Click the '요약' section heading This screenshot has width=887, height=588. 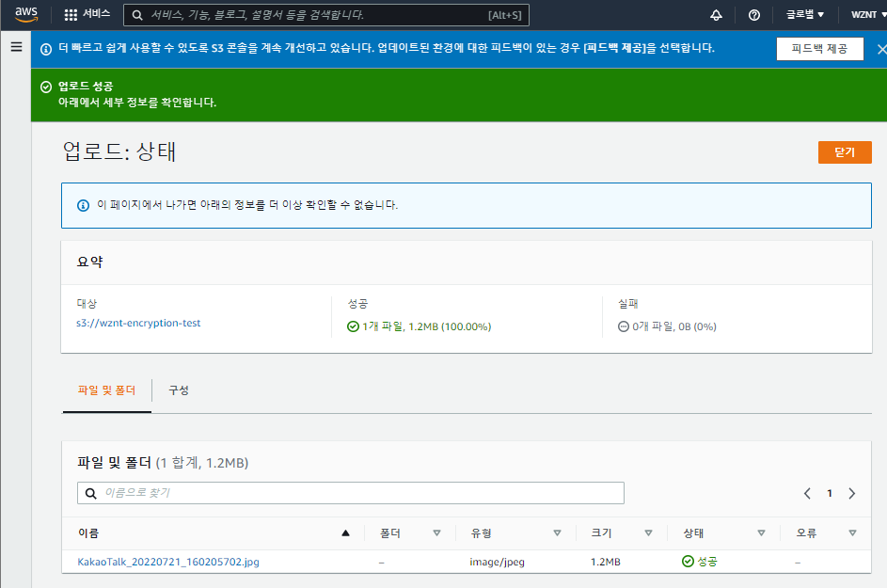(90, 262)
